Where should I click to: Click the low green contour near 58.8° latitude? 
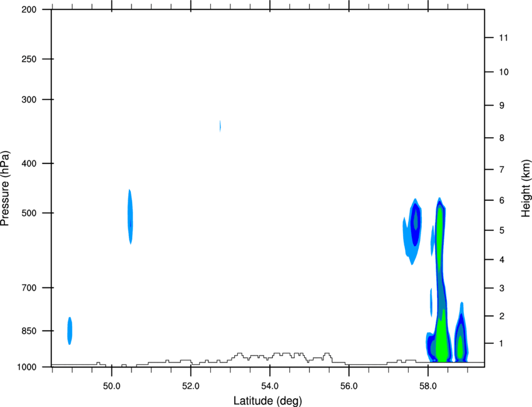(x=461, y=346)
